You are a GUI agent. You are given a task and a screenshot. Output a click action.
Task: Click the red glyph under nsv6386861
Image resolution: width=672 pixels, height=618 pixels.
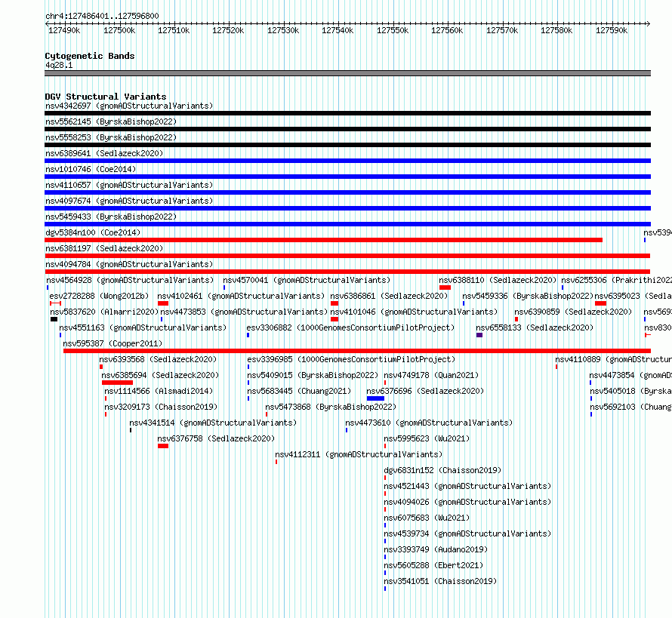tap(334, 303)
